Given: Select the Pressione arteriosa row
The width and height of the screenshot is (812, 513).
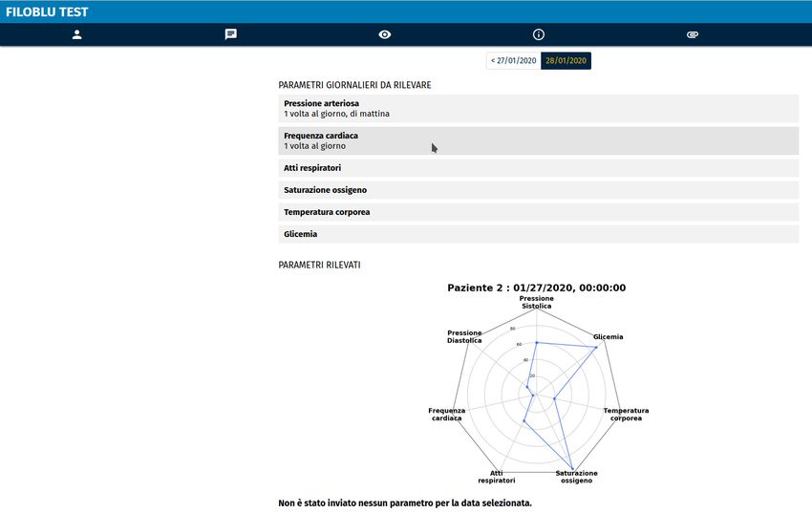Looking at the screenshot, I should [538, 108].
